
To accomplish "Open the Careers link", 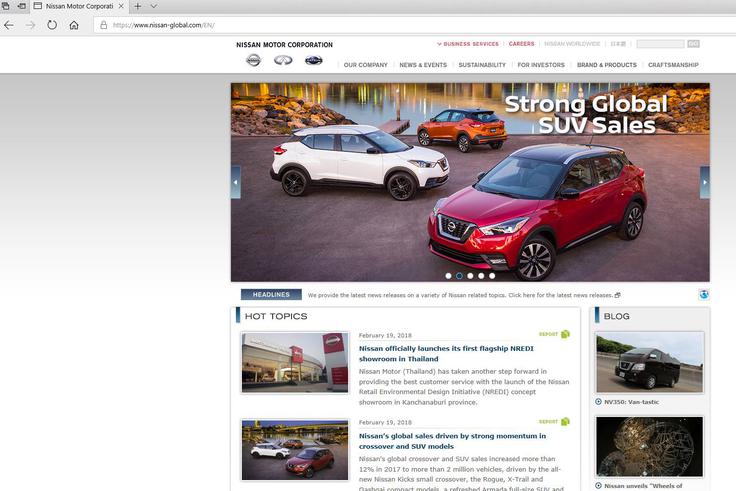I will 521,44.
